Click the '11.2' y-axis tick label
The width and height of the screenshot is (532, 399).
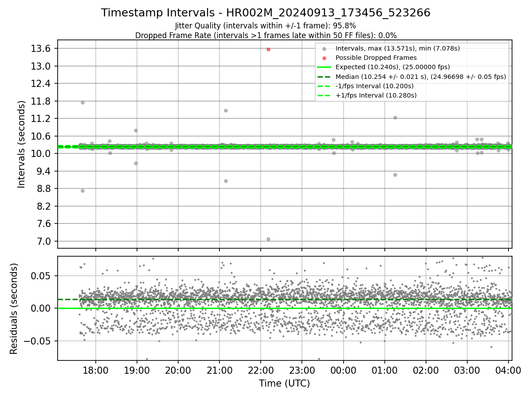[41, 119]
